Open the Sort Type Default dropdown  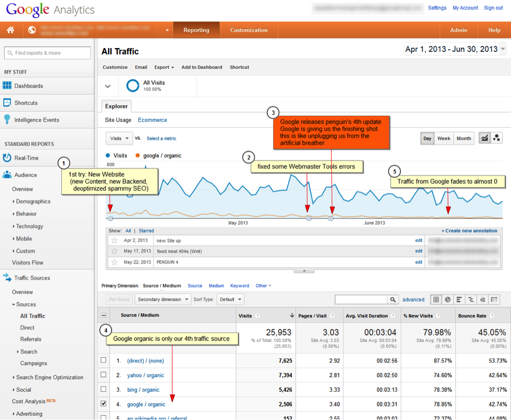tap(231, 299)
